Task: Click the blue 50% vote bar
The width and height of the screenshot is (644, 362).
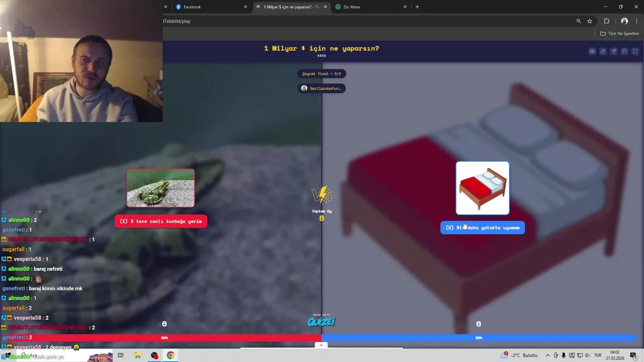Action: pyautogui.click(x=479, y=338)
